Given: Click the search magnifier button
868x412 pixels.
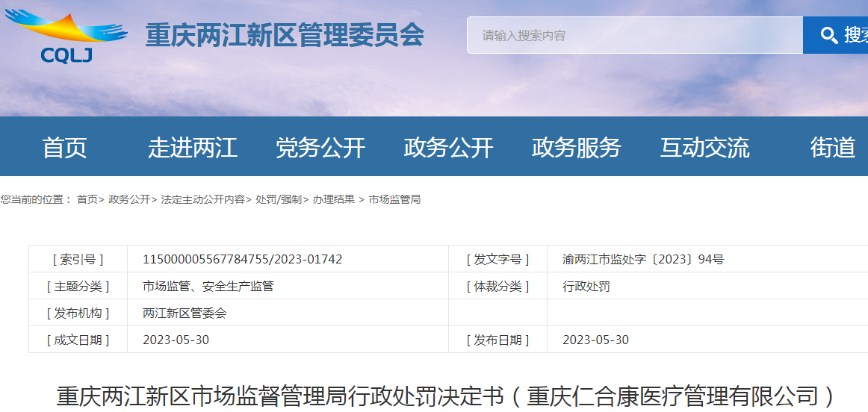Looking at the screenshot, I should 835,35.
